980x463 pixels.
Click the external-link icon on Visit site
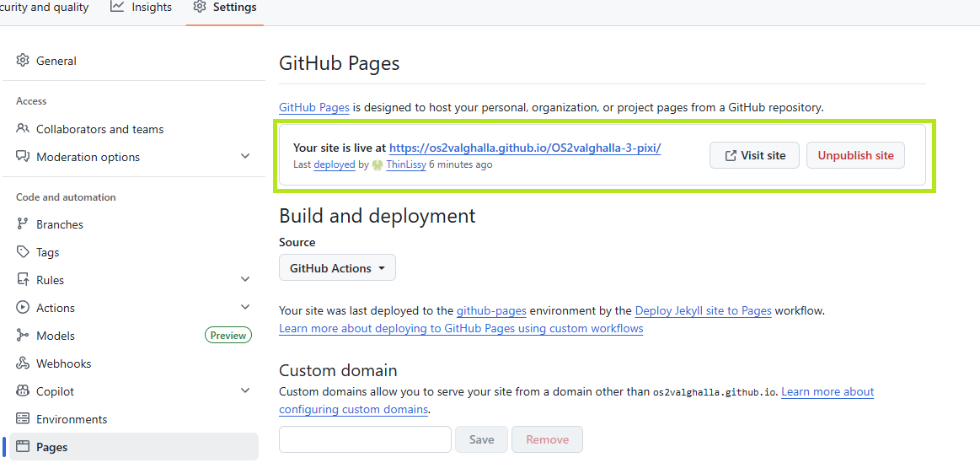pos(731,156)
